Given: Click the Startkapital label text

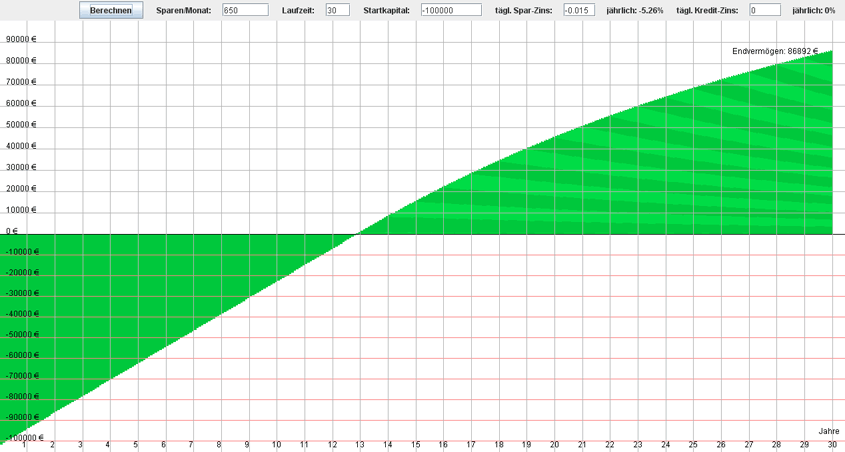Looking at the screenshot, I should coord(387,10).
